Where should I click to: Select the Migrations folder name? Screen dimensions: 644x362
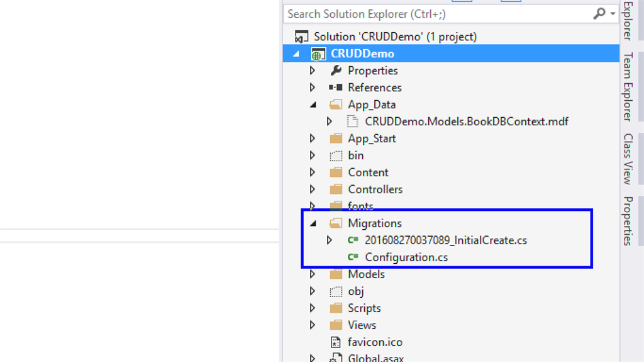[375, 223]
